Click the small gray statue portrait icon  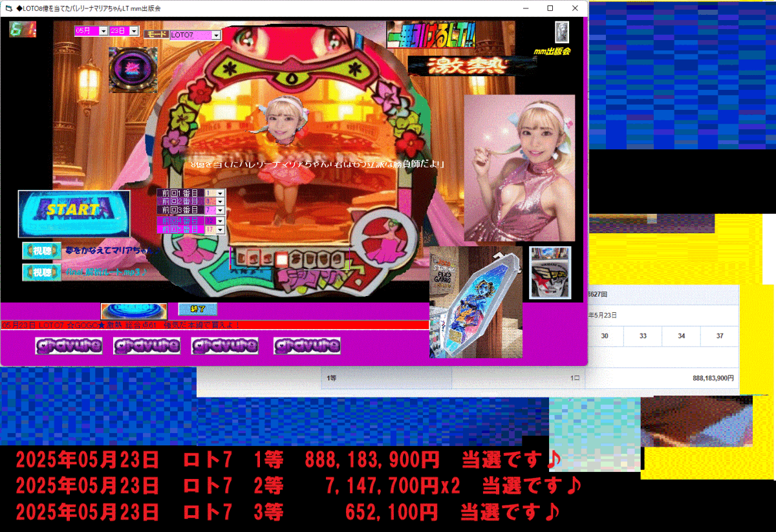[562, 32]
